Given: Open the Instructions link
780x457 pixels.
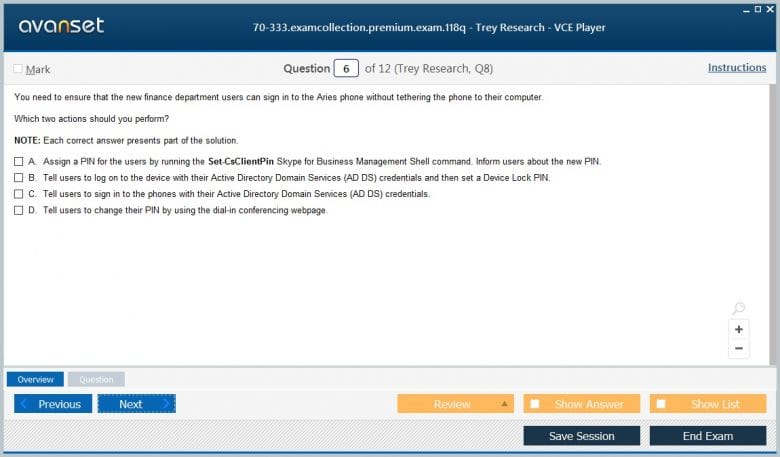Looking at the screenshot, I should click(737, 68).
